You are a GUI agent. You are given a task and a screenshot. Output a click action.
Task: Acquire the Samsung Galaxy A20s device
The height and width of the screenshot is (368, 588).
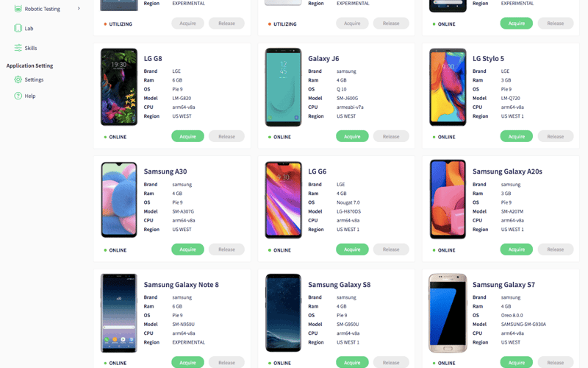pos(517,250)
